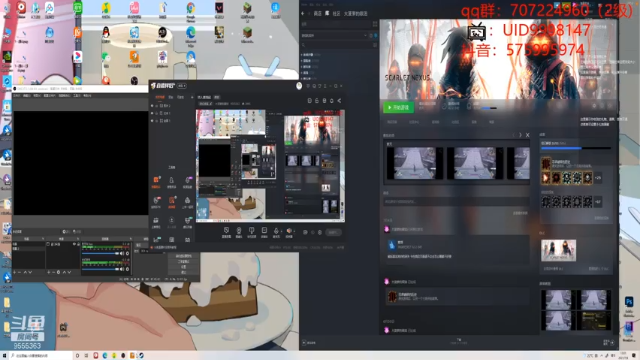Add a source with OBS sources plus button
Viewport: 640px width, 360px height.
[x=49, y=272]
